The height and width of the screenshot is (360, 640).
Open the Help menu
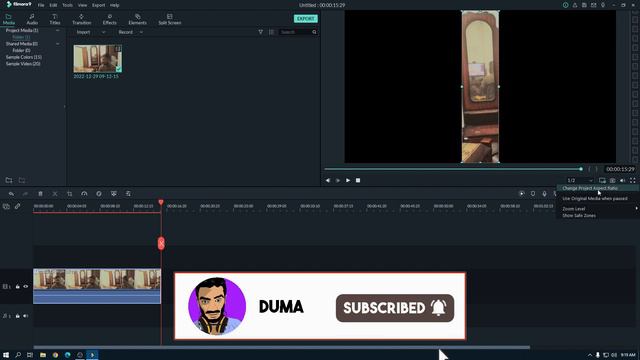point(115,5)
